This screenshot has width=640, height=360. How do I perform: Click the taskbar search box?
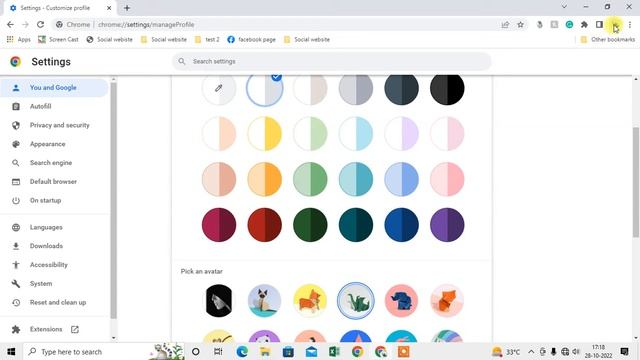pos(104,351)
